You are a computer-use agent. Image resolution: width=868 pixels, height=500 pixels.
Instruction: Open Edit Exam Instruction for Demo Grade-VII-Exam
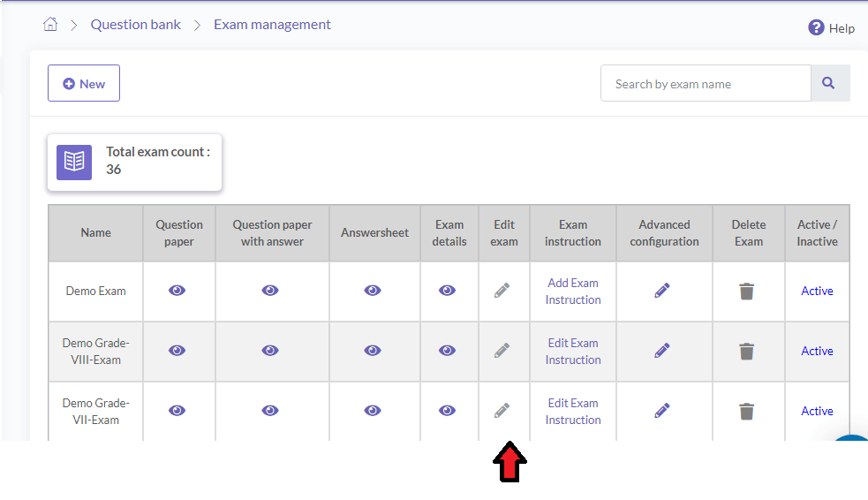pyautogui.click(x=573, y=412)
